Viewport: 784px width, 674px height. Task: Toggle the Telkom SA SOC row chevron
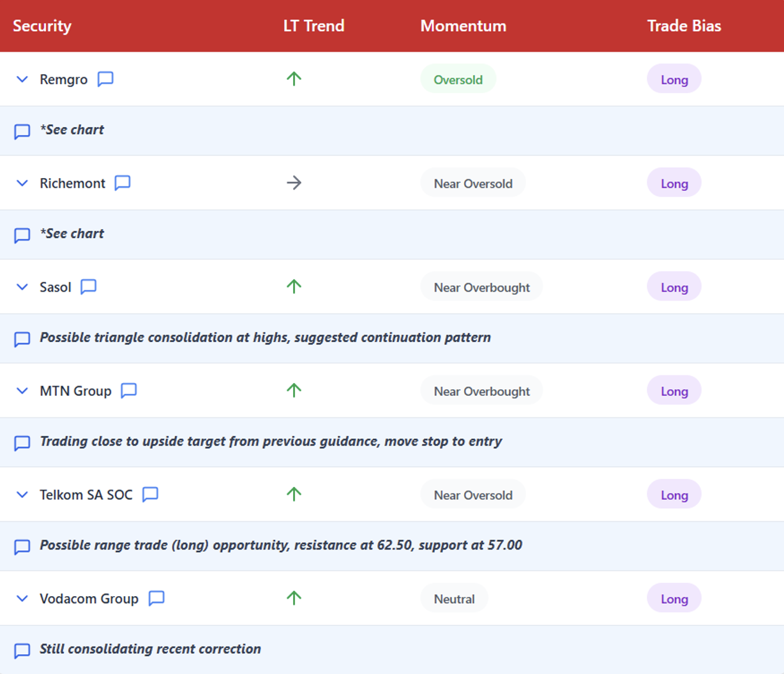(22, 495)
